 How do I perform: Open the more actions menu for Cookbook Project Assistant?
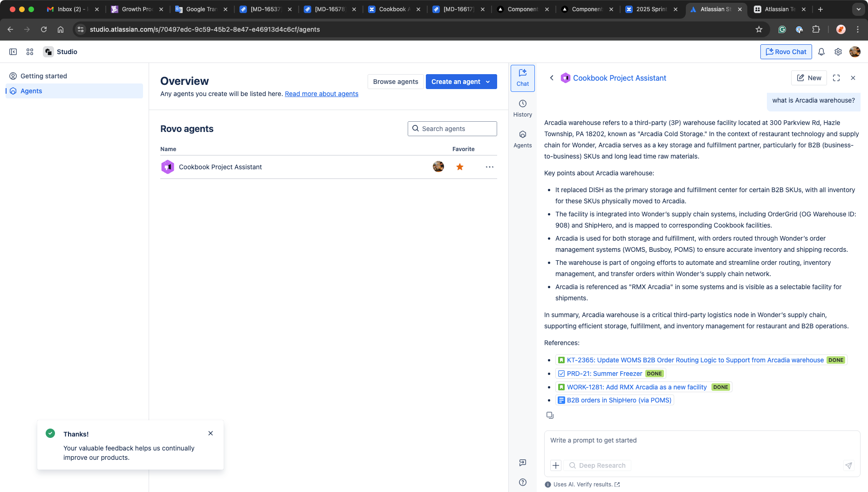click(x=490, y=167)
